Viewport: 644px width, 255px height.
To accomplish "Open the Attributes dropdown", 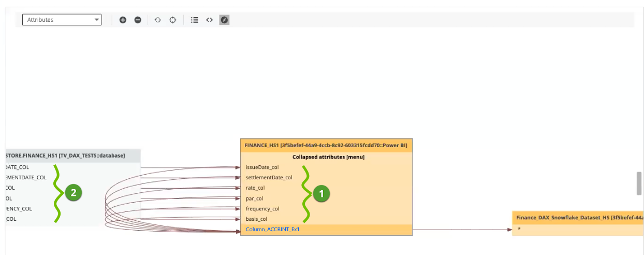I will coord(62,20).
